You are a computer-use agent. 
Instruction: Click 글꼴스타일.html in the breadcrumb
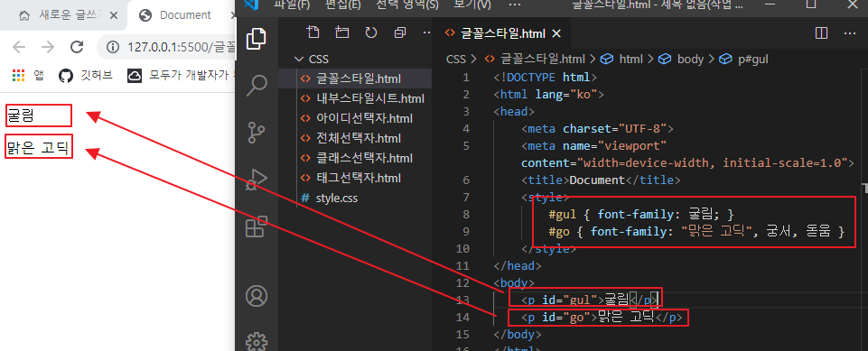click(x=536, y=60)
